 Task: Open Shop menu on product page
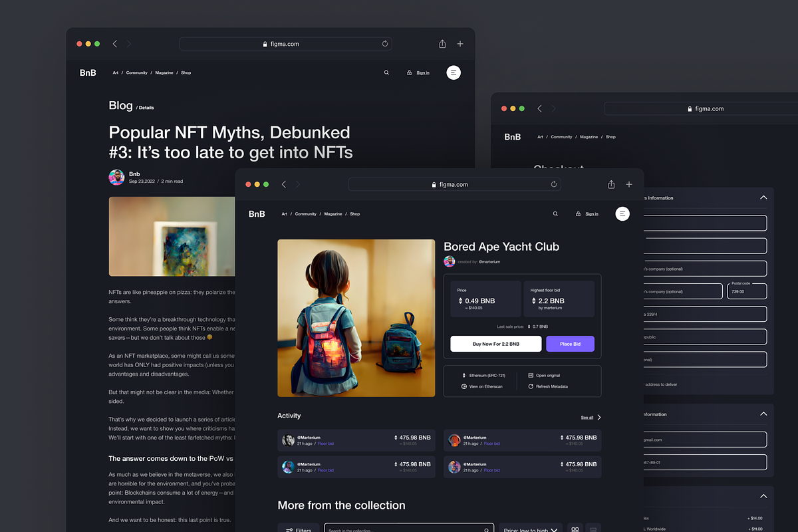pyautogui.click(x=355, y=214)
